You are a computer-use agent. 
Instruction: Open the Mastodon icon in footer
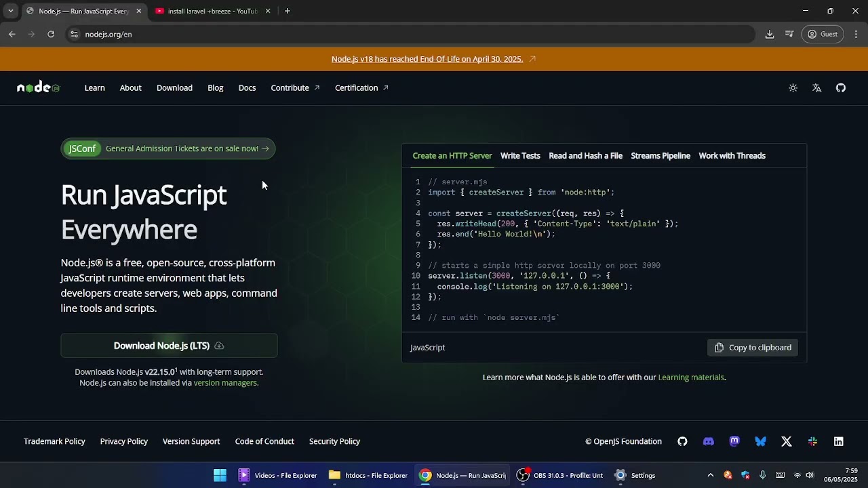(734, 441)
